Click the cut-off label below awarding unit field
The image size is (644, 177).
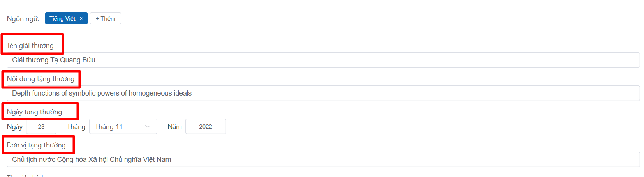pyautogui.click(x=25, y=175)
